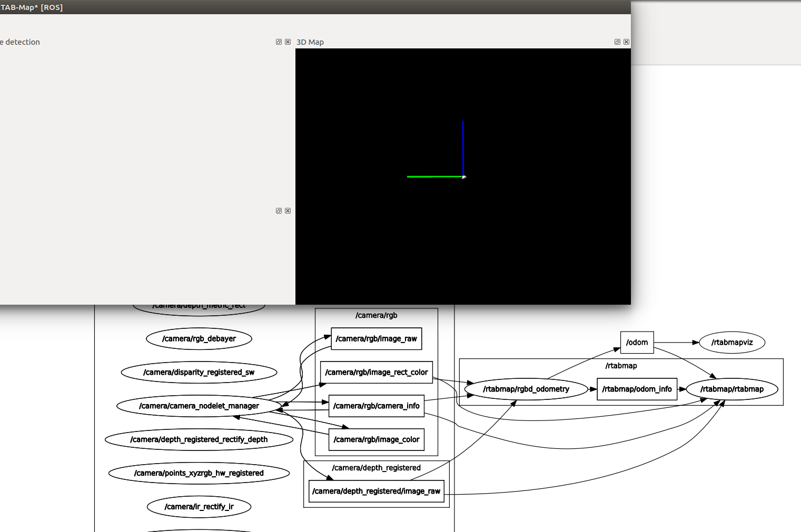Viewport: 801px width, 532px height.
Task: Close the 3D Map dock panel
Action: [x=626, y=42]
